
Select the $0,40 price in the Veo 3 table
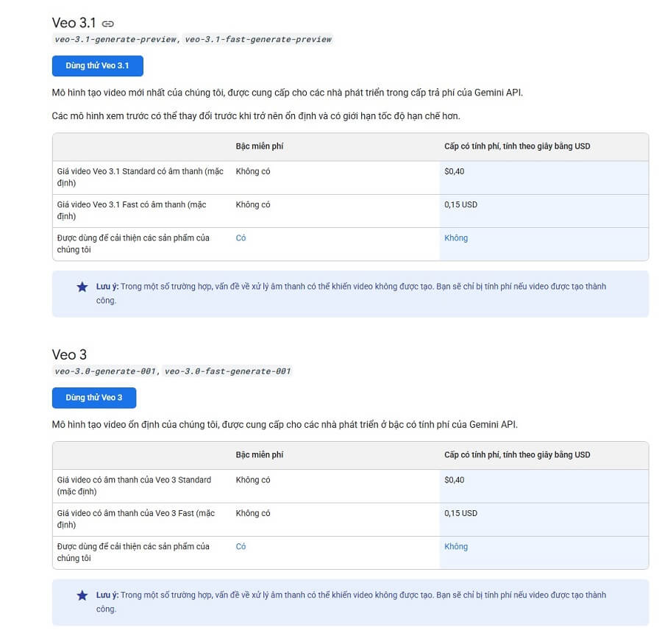click(x=455, y=480)
